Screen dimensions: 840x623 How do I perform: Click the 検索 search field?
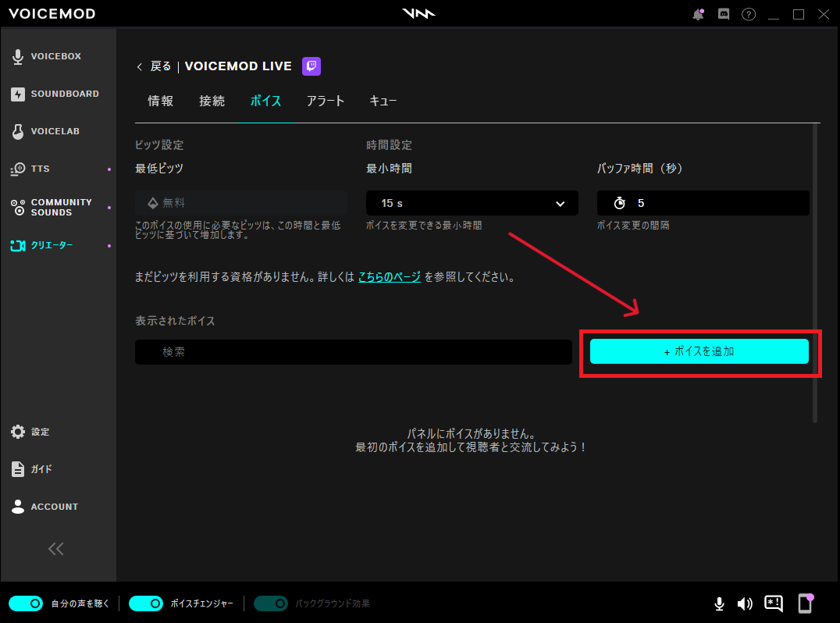pyautogui.click(x=354, y=352)
